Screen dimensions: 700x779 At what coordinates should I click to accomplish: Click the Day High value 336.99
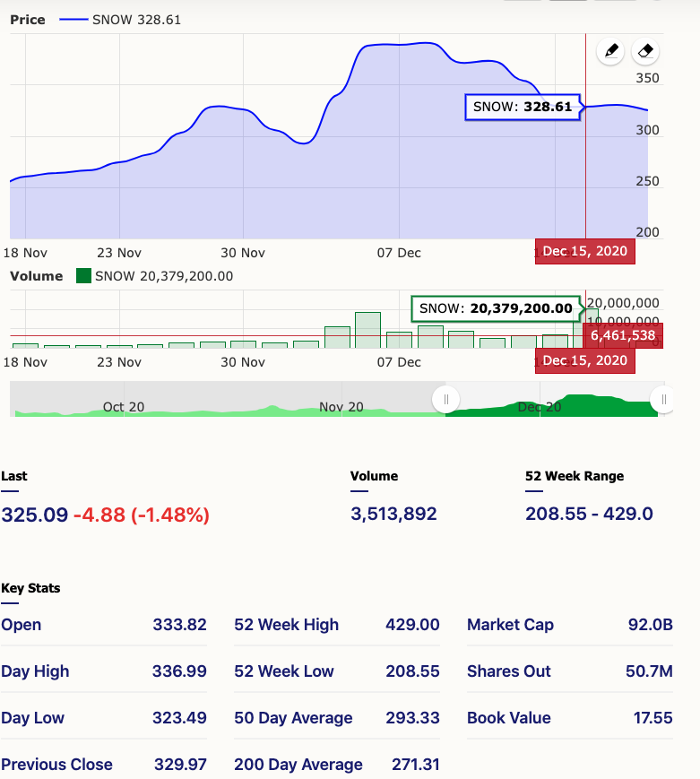(179, 671)
